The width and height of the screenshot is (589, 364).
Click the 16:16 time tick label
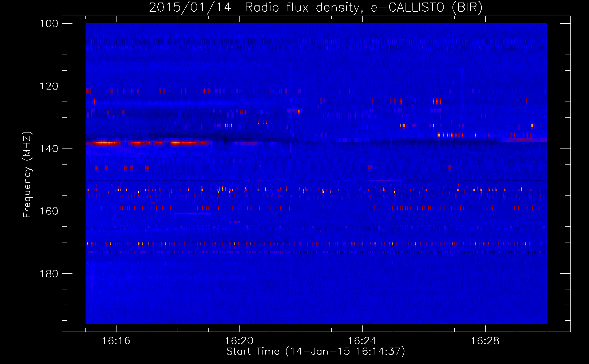pos(116,341)
